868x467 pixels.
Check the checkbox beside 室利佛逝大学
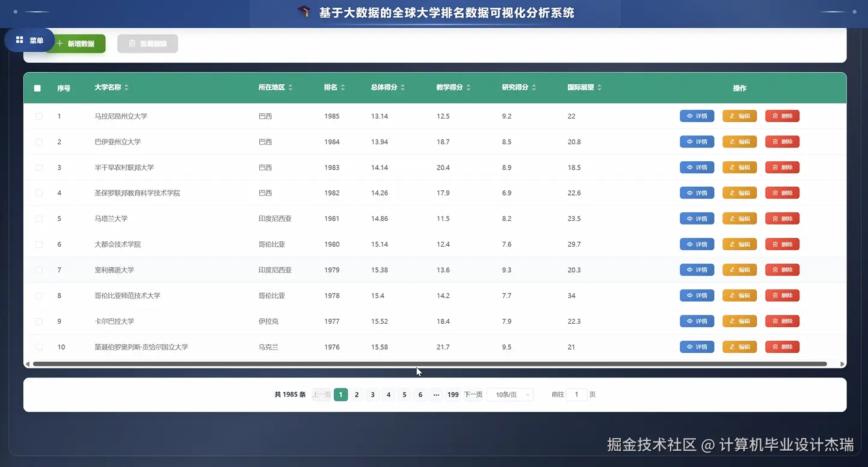tap(38, 270)
